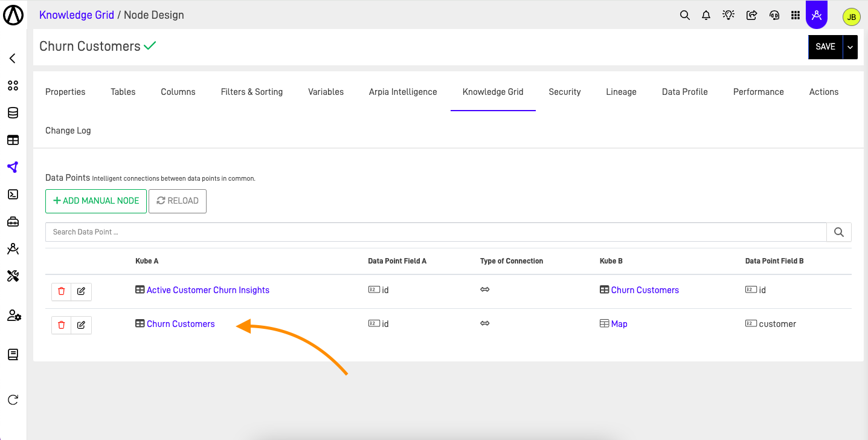Image resolution: width=868 pixels, height=440 pixels.
Task: Click the SAVE button
Action: [x=825, y=47]
